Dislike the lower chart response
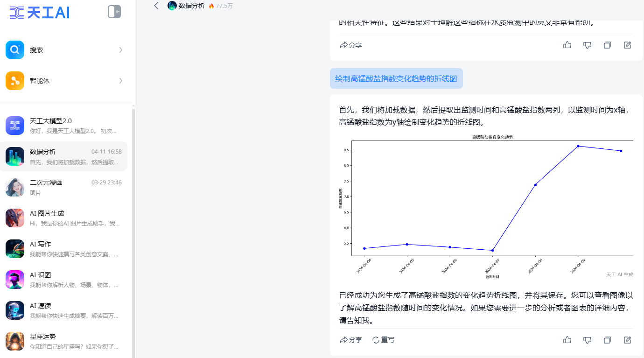The image size is (644, 358). (588, 340)
